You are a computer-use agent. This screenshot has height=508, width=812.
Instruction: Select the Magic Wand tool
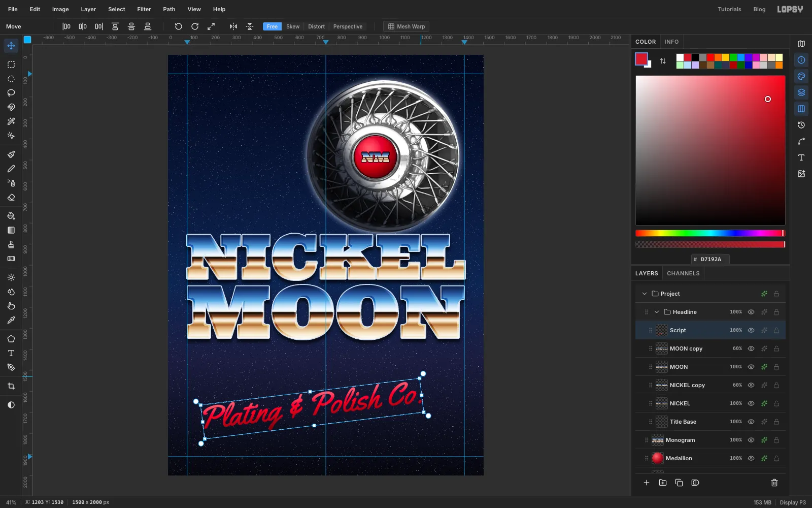(11, 121)
